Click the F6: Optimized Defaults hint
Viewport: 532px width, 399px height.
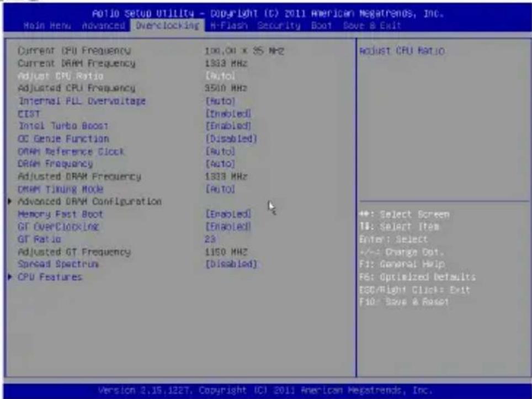point(417,277)
